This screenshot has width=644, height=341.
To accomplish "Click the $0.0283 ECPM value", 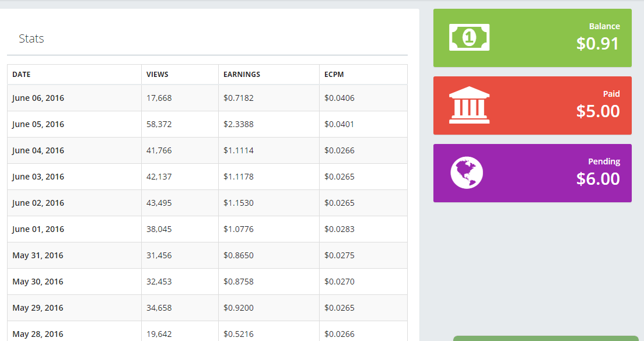I will [x=339, y=229].
